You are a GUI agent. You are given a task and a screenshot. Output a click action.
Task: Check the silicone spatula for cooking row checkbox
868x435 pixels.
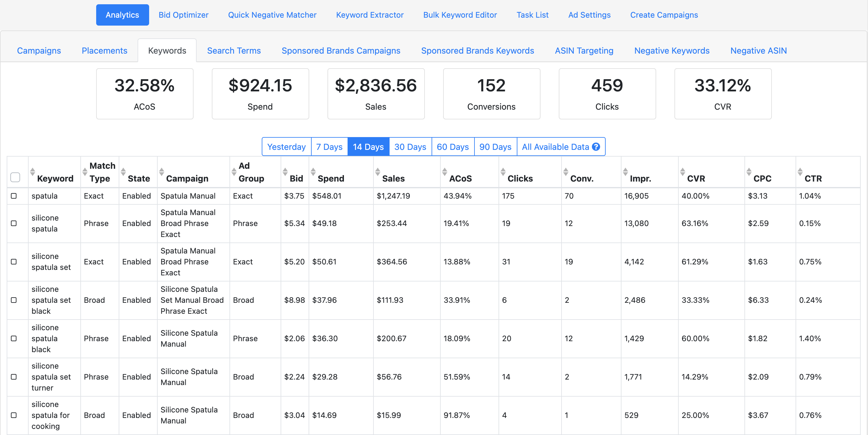click(14, 416)
